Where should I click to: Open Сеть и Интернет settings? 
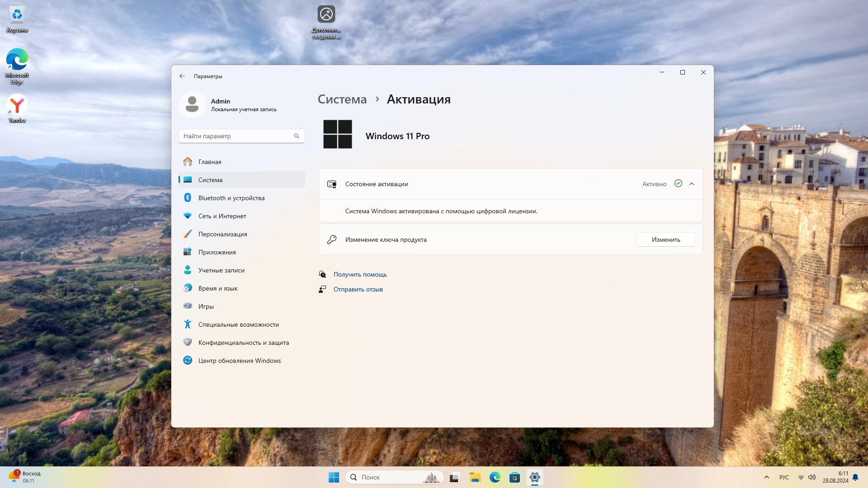click(x=222, y=216)
